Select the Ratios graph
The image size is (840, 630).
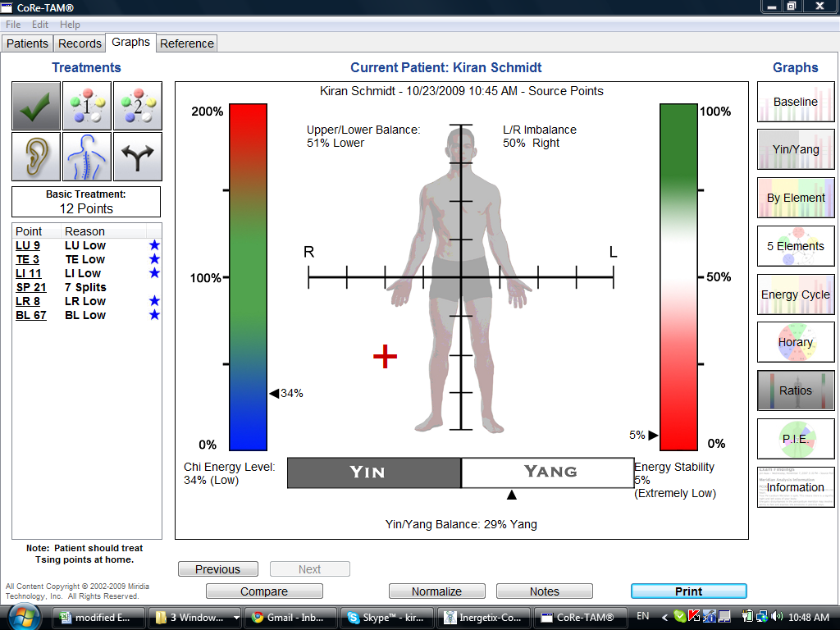[796, 390]
